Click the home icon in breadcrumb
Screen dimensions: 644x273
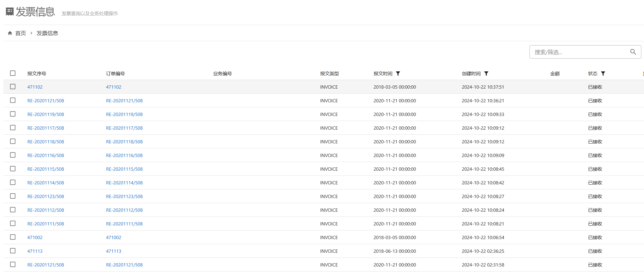point(10,33)
